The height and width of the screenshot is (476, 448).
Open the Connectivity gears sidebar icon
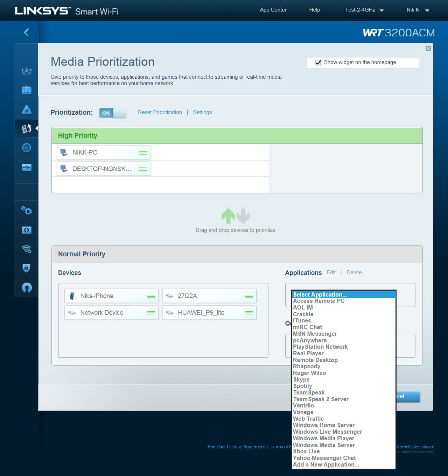point(27,211)
